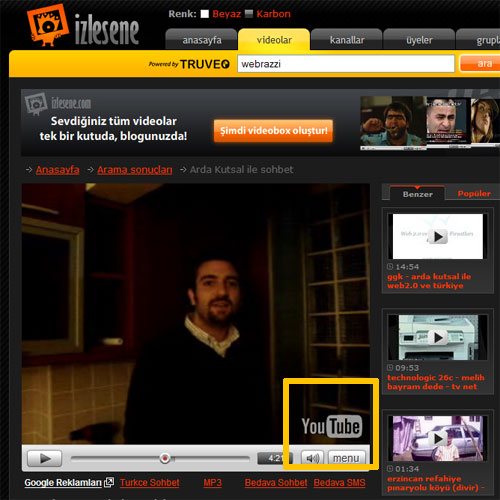Open the player menu button
This screenshot has width=500, height=500.
(346, 458)
